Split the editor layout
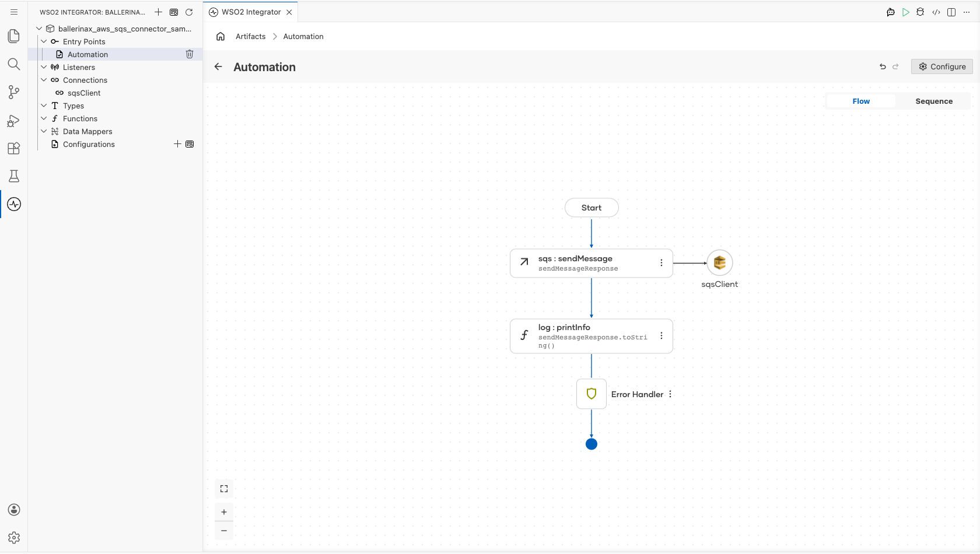Viewport: 980px width, 554px height. (x=951, y=12)
